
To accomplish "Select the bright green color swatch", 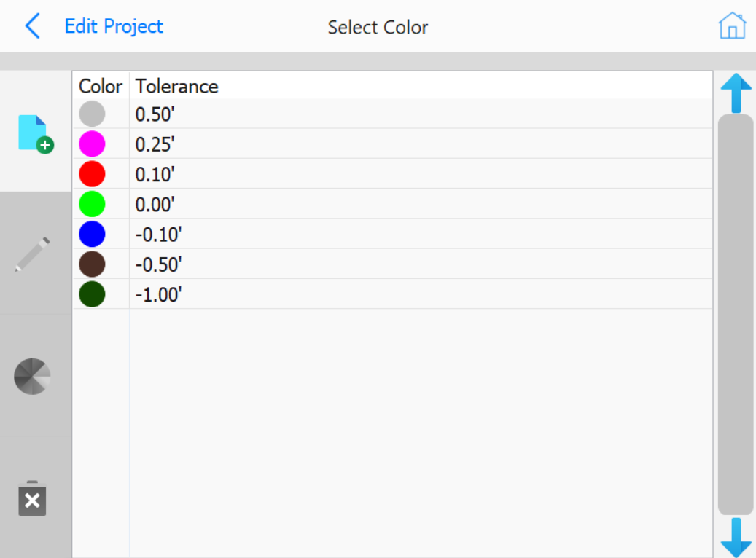I will point(92,204).
